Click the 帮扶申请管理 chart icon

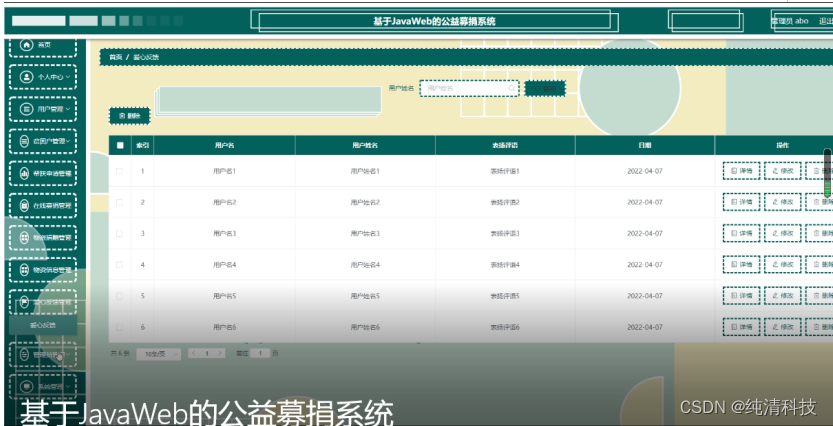[24, 173]
